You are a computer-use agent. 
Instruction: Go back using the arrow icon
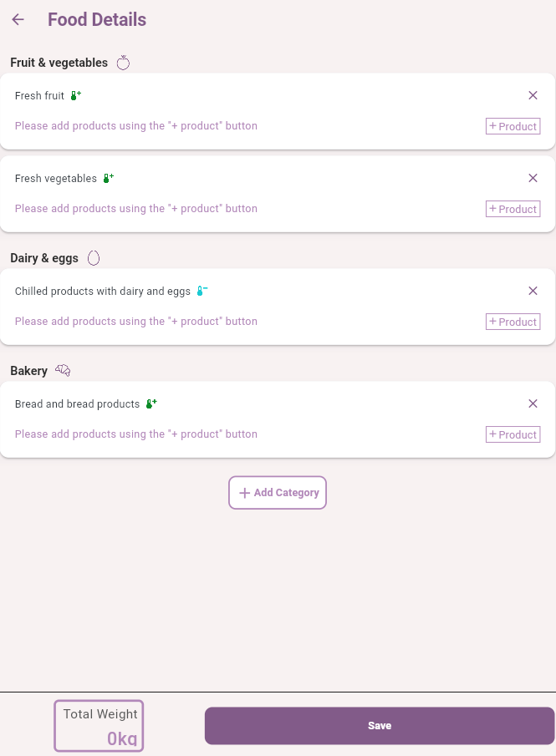click(18, 20)
